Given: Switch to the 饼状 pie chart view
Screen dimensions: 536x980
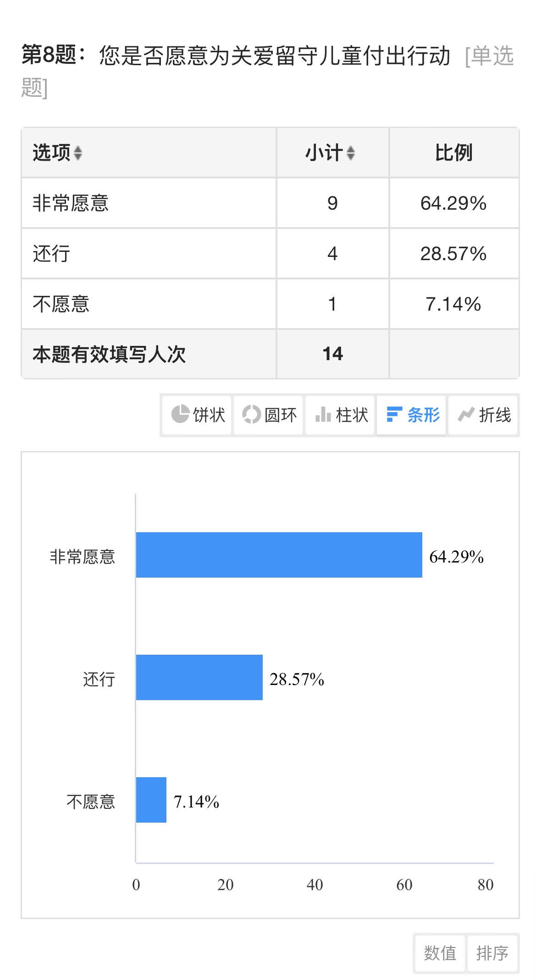Looking at the screenshot, I should coord(197,415).
